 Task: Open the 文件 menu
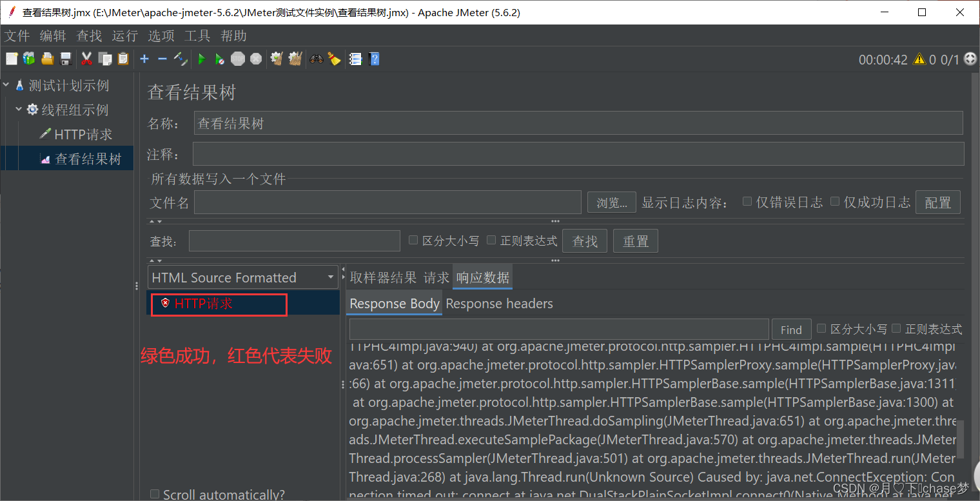pos(17,36)
